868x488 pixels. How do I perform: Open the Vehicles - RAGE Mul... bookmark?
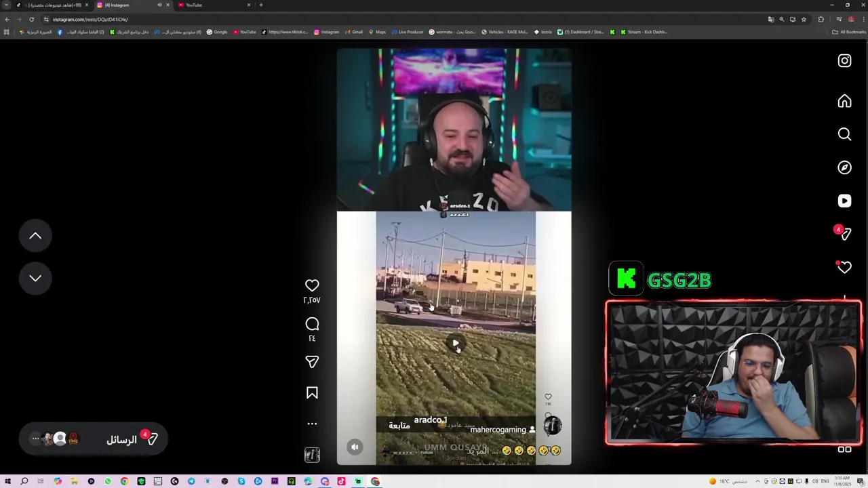point(505,32)
